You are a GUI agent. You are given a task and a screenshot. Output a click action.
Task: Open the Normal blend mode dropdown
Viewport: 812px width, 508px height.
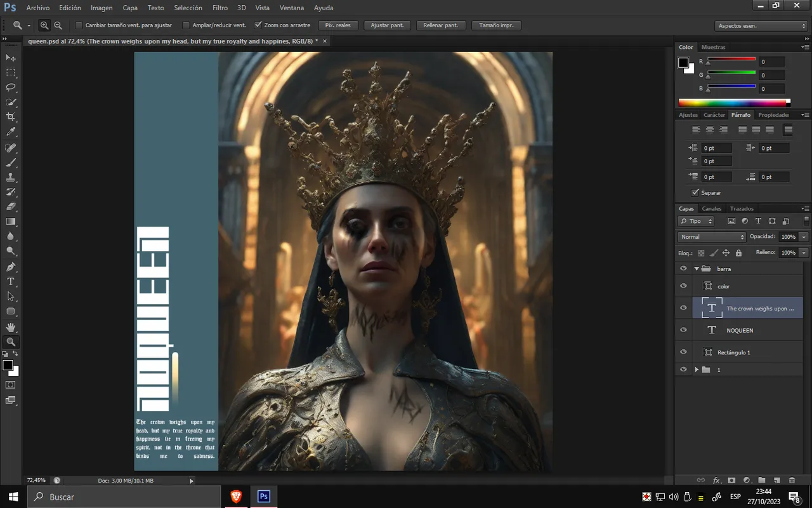coord(712,237)
